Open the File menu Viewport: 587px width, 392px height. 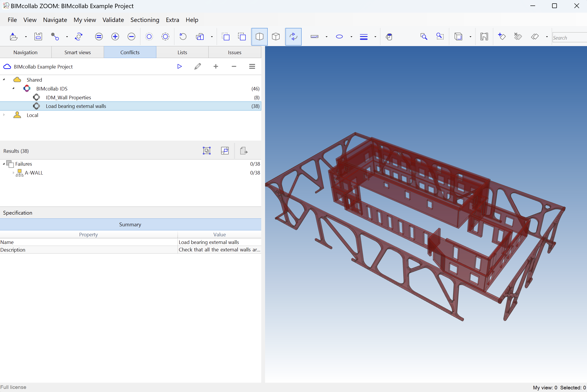pos(12,20)
